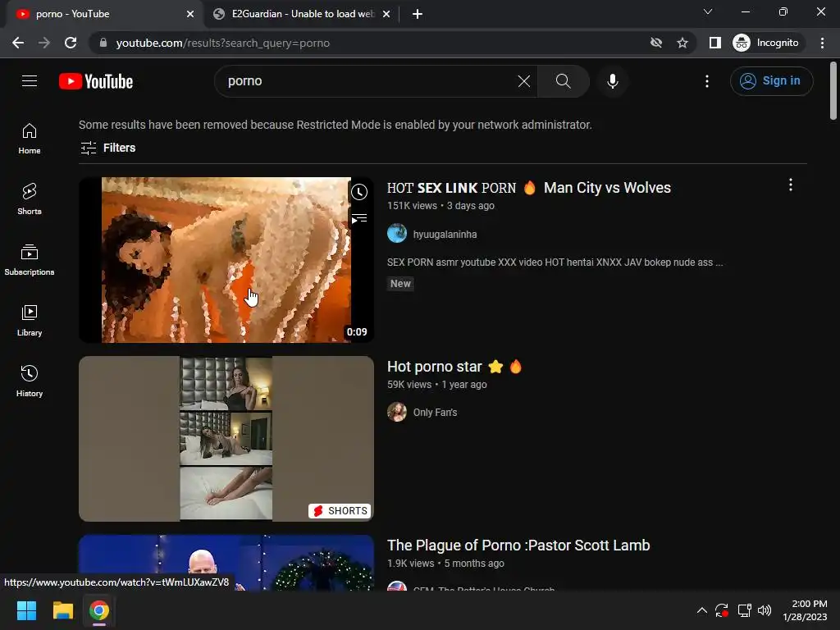Click the Sign in button
Image resolution: width=840 pixels, height=630 pixels.
click(x=771, y=81)
